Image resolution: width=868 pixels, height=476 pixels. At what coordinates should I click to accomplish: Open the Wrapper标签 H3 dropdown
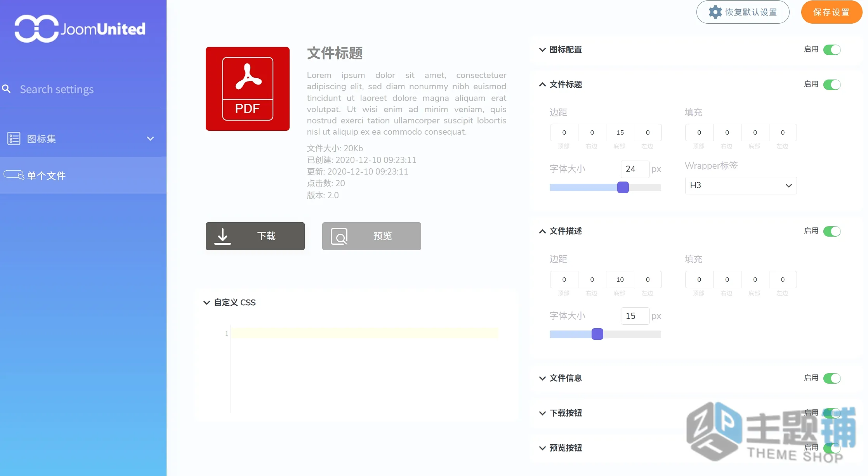pos(741,185)
